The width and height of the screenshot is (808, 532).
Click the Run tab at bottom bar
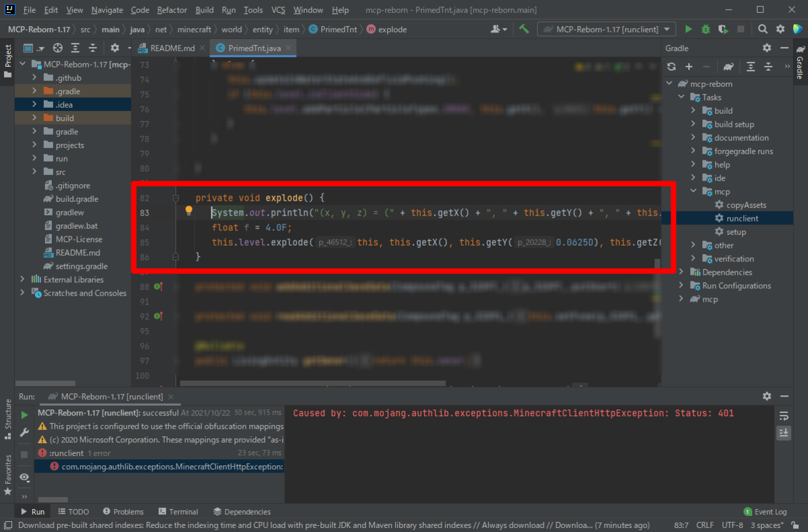point(32,512)
